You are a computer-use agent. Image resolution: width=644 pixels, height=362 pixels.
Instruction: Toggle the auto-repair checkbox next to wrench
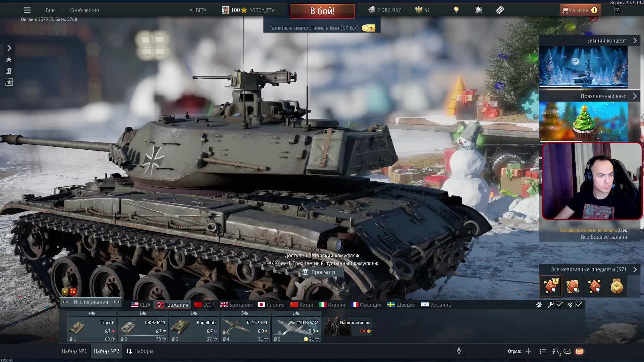(x=559, y=305)
